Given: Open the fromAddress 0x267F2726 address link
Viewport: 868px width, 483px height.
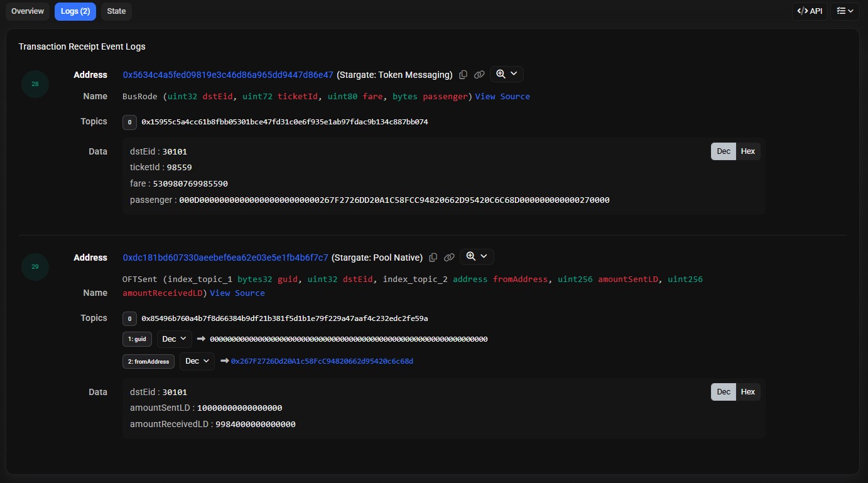Looking at the screenshot, I should coord(322,361).
